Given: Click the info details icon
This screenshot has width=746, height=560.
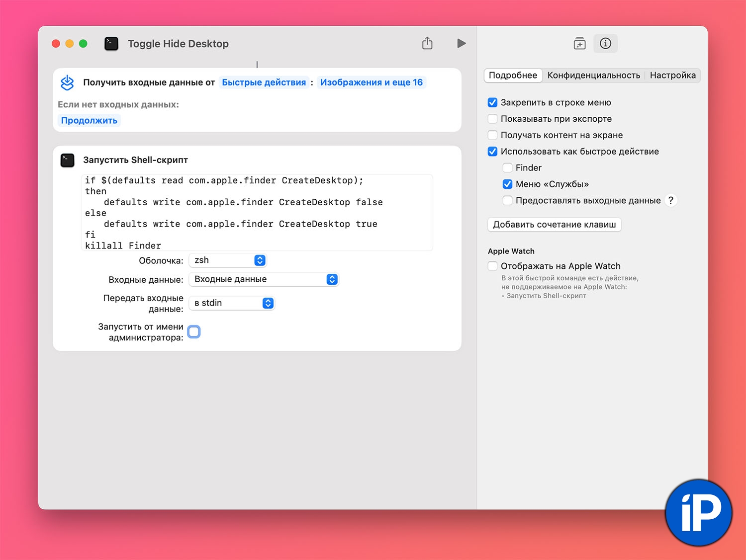Looking at the screenshot, I should tap(605, 44).
